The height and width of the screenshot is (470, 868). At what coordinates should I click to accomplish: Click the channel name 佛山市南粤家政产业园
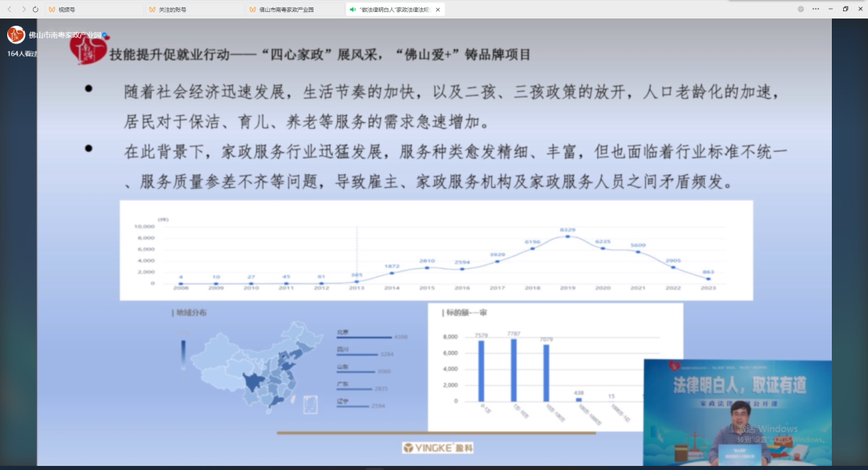pos(64,35)
